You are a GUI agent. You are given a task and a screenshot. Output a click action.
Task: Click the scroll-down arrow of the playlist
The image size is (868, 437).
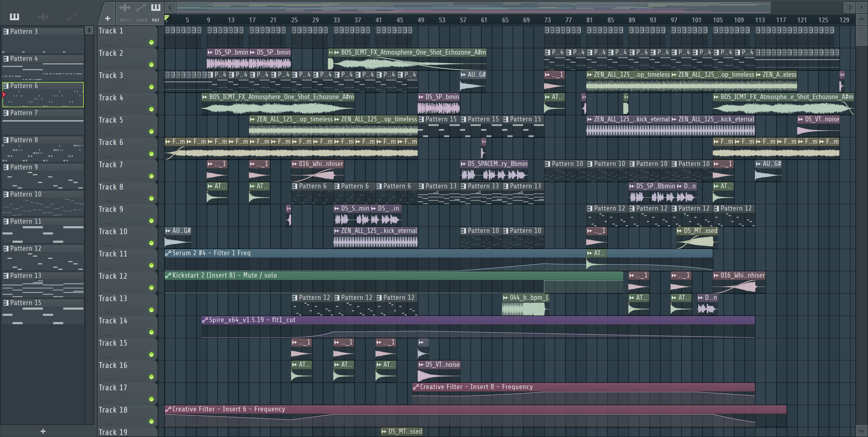point(861,431)
